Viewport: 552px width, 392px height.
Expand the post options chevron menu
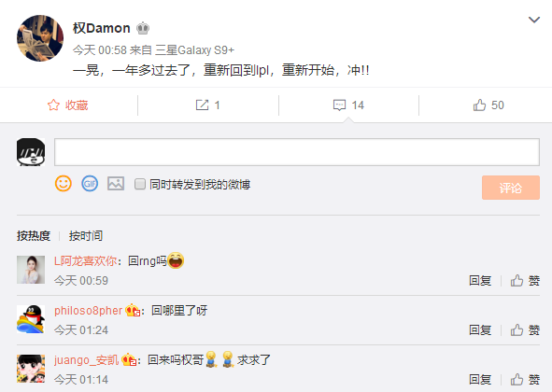click(x=534, y=20)
